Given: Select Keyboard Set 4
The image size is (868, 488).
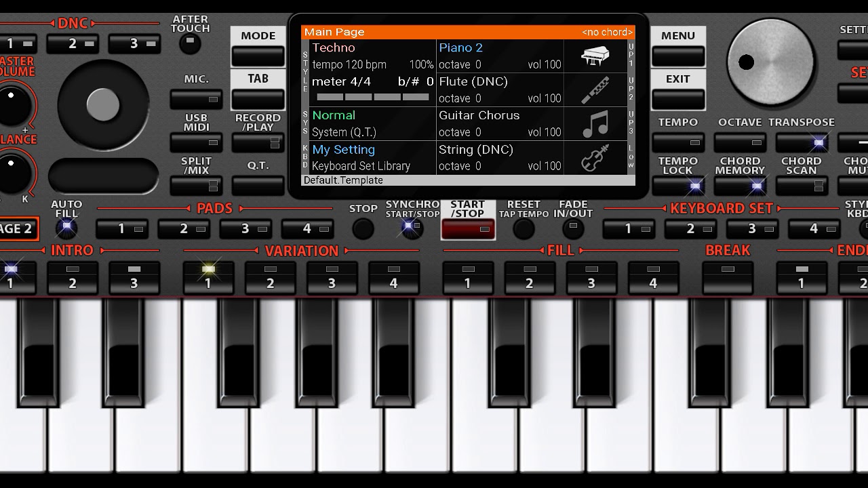Looking at the screenshot, I should pos(814,228).
